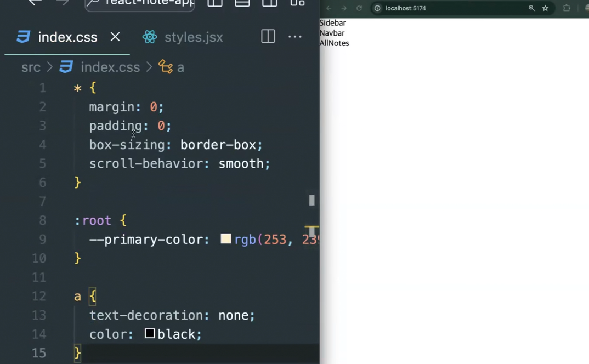Click on 'smooth' value text
Viewport: 589px width, 364px height.
coord(241,164)
